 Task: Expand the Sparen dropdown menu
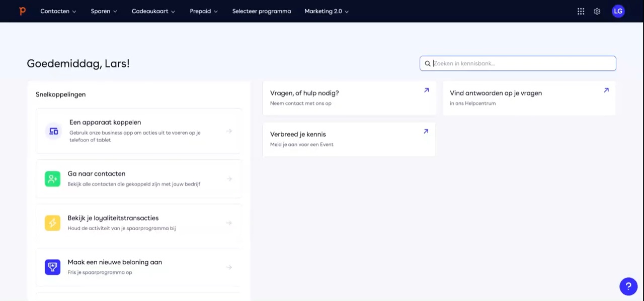tap(104, 11)
